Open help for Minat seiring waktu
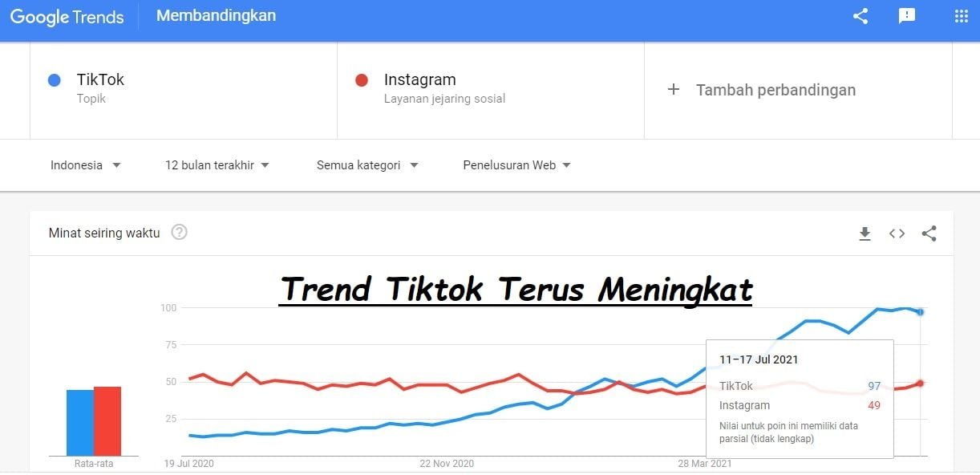 [180, 233]
